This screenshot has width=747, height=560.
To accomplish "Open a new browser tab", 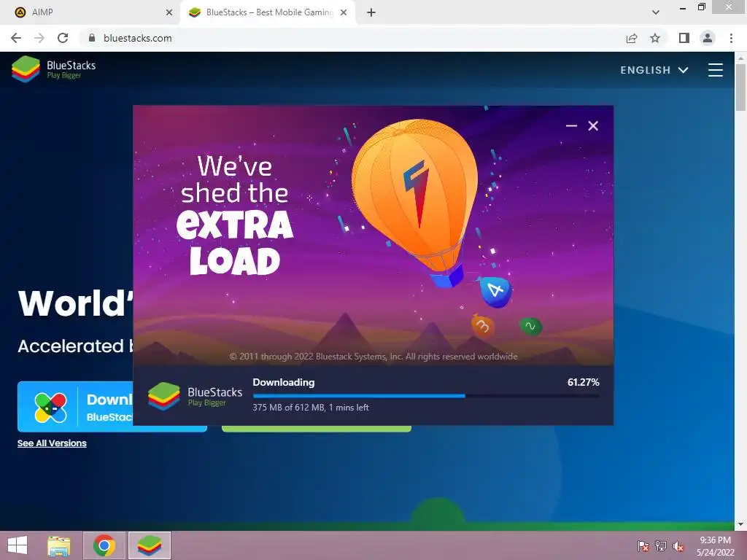I will tap(371, 12).
